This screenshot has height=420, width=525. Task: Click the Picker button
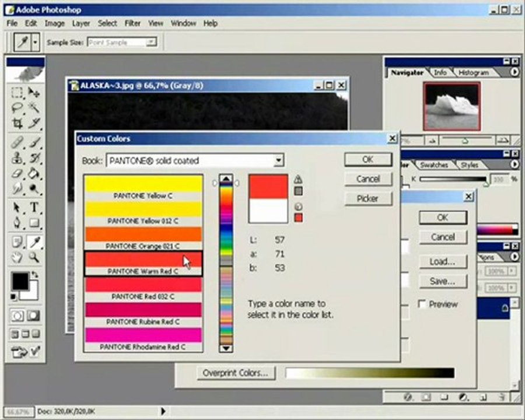(368, 198)
